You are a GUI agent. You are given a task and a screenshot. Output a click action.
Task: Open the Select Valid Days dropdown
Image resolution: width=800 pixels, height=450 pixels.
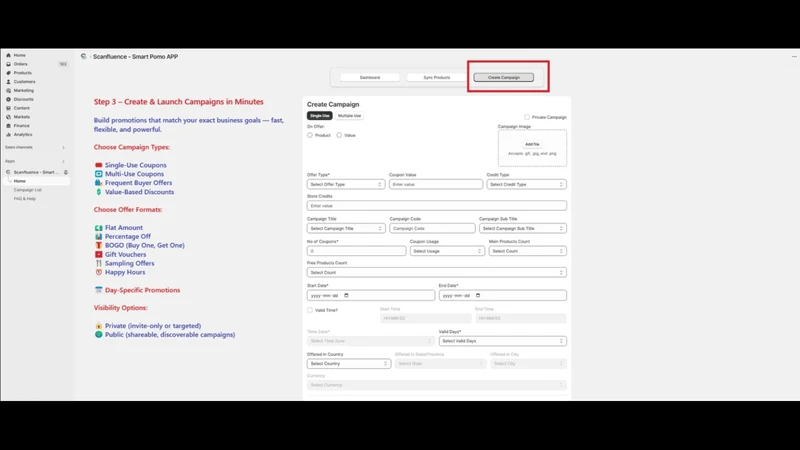(503, 341)
